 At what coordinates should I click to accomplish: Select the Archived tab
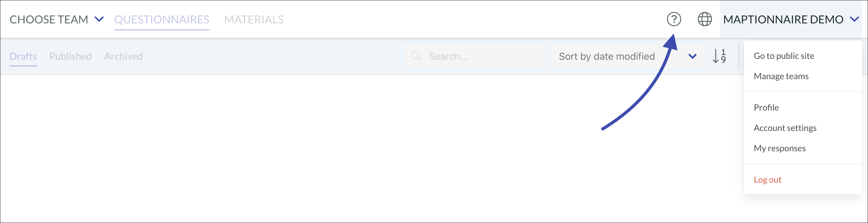tap(123, 56)
